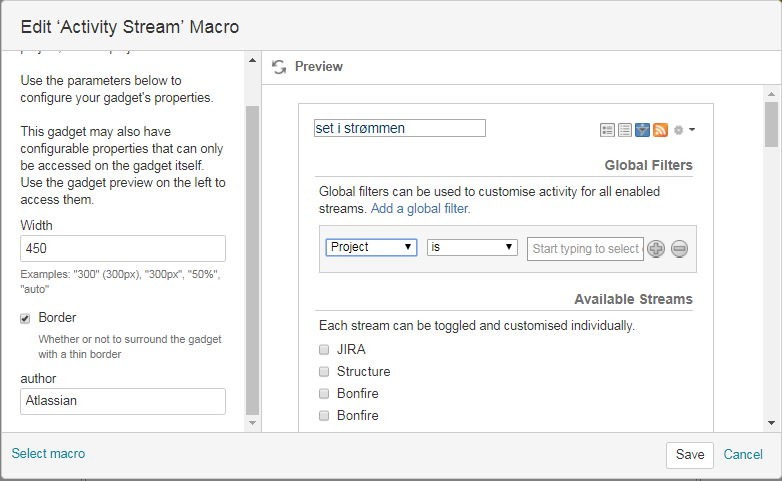Cancel the macro editing dialog

pyautogui.click(x=743, y=455)
